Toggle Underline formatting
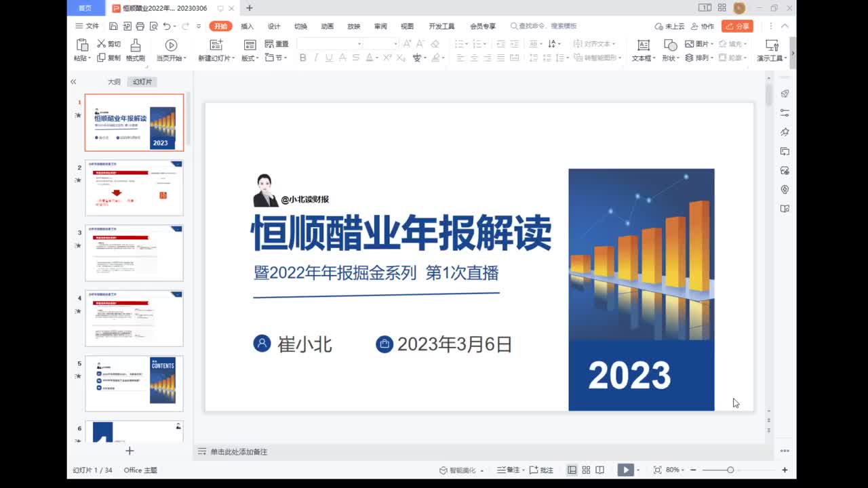868x488 pixels. 329,58
